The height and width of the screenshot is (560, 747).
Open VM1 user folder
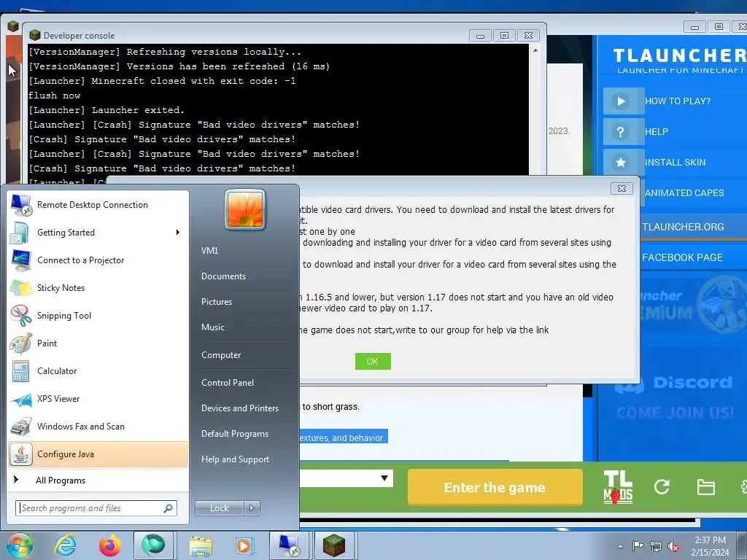click(209, 251)
